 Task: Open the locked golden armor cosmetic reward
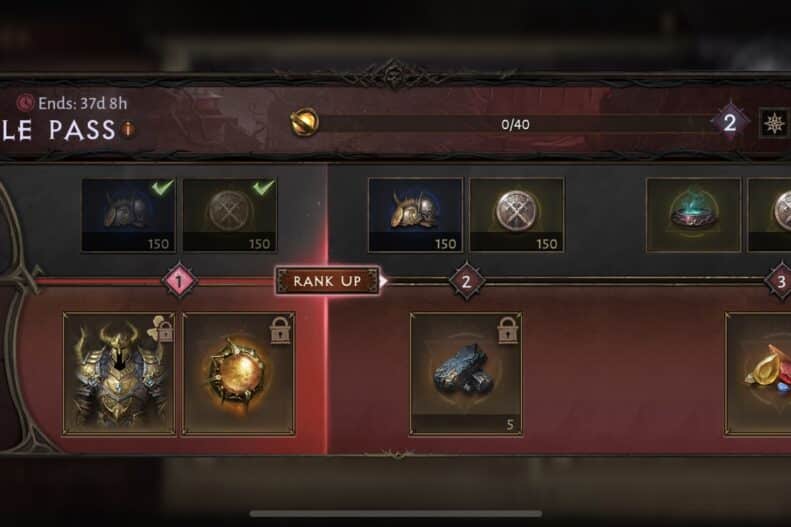119,374
